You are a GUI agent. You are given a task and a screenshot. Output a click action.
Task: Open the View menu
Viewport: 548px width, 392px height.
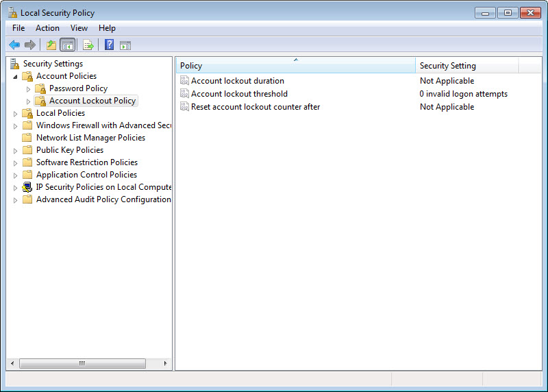(x=79, y=28)
